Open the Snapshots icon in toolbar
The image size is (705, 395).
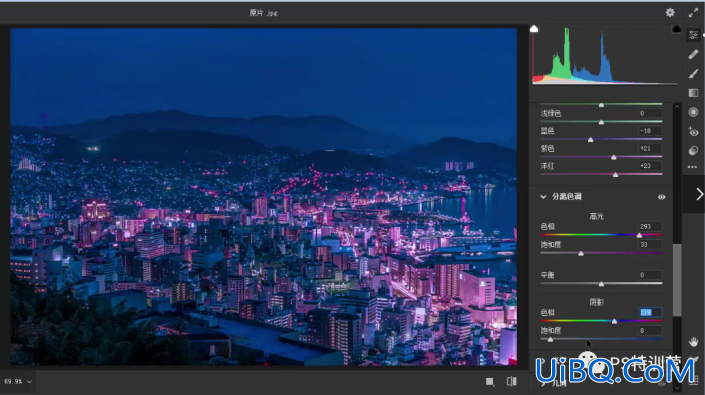pyautogui.click(x=693, y=150)
